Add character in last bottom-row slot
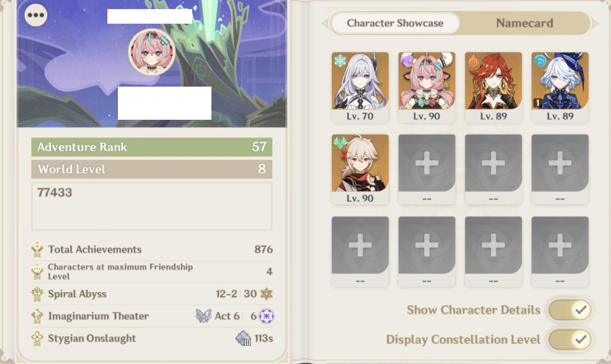This screenshot has width=611, height=364. [560, 251]
